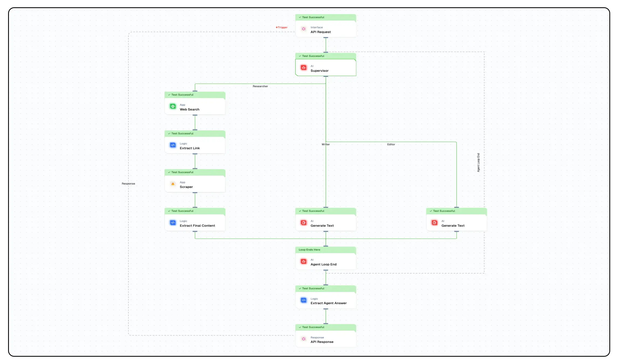
Task: Click the vertical Agent Loop End edge label
Action: point(479,162)
